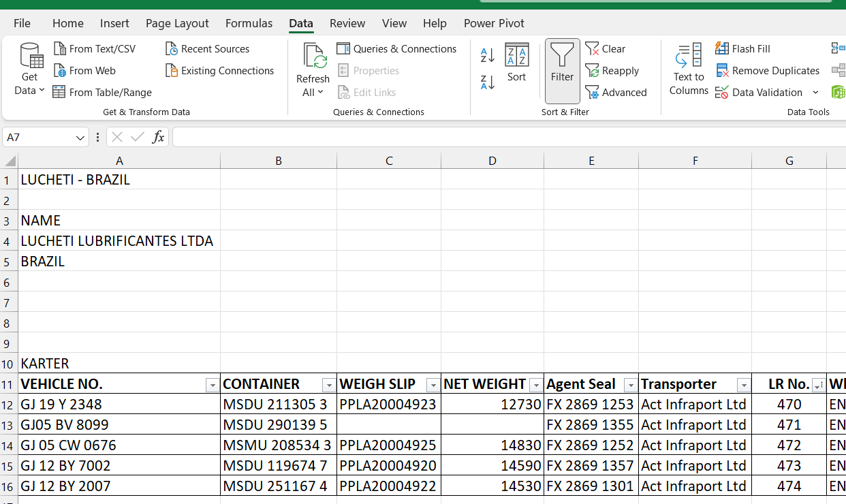Open the Help tab
The image size is (846, 504).
[x=435, y=23]
